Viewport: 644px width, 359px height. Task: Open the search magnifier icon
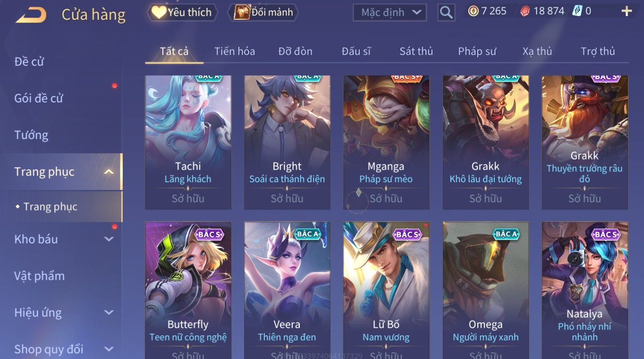[446, 12]
